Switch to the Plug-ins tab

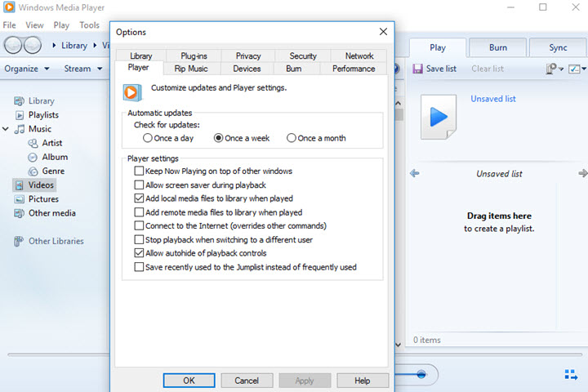(x=194, y=56)
